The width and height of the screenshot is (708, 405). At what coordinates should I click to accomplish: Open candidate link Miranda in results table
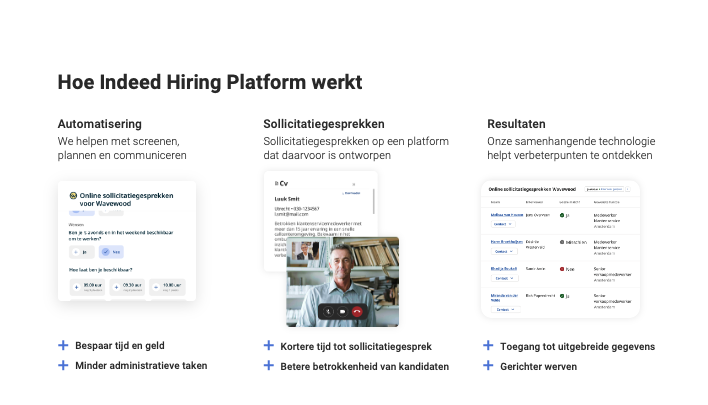[504, 298]
